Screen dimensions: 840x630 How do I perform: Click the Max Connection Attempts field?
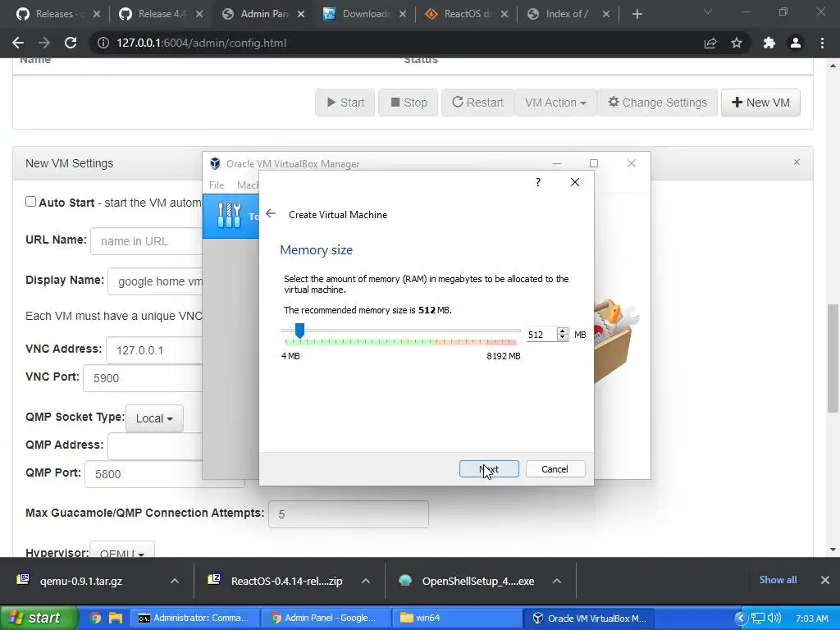348,514
